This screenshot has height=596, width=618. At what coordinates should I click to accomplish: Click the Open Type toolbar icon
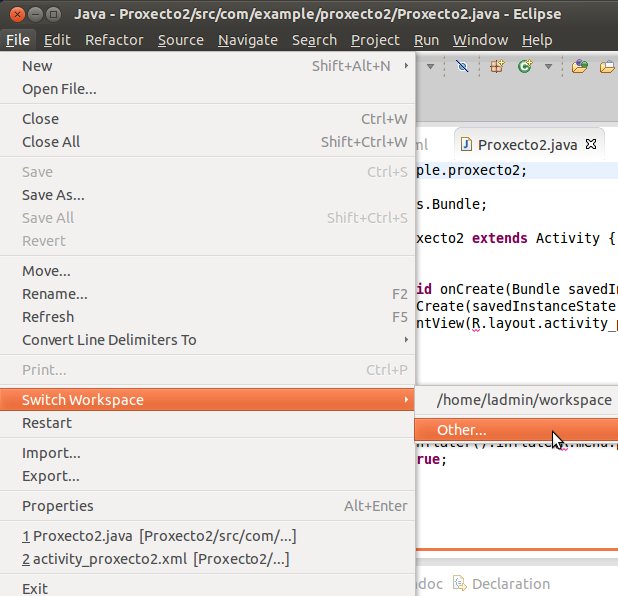pyautogui.click(x=579, y=66)
